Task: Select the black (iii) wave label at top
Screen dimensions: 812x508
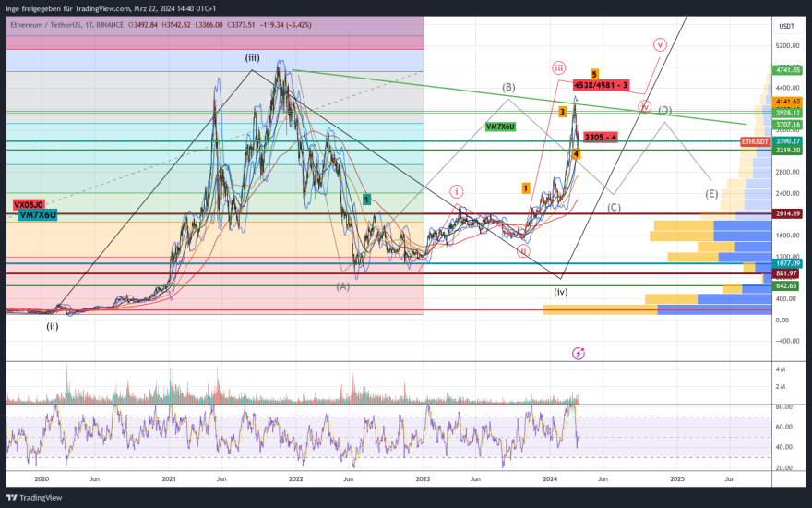Action: pyautogui.click(x=252, y=58)
